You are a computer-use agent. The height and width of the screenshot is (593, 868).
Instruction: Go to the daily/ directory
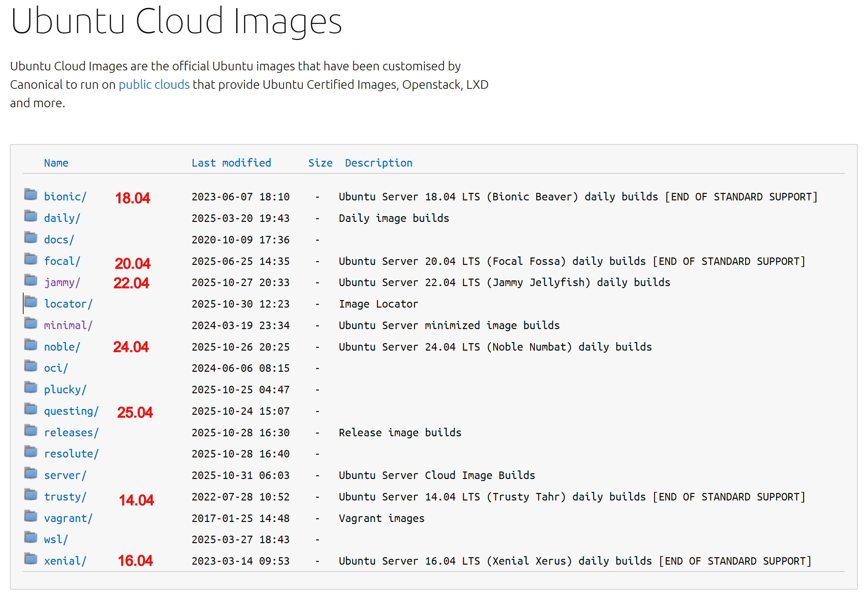pyautogui.click(x=62, y=218)
